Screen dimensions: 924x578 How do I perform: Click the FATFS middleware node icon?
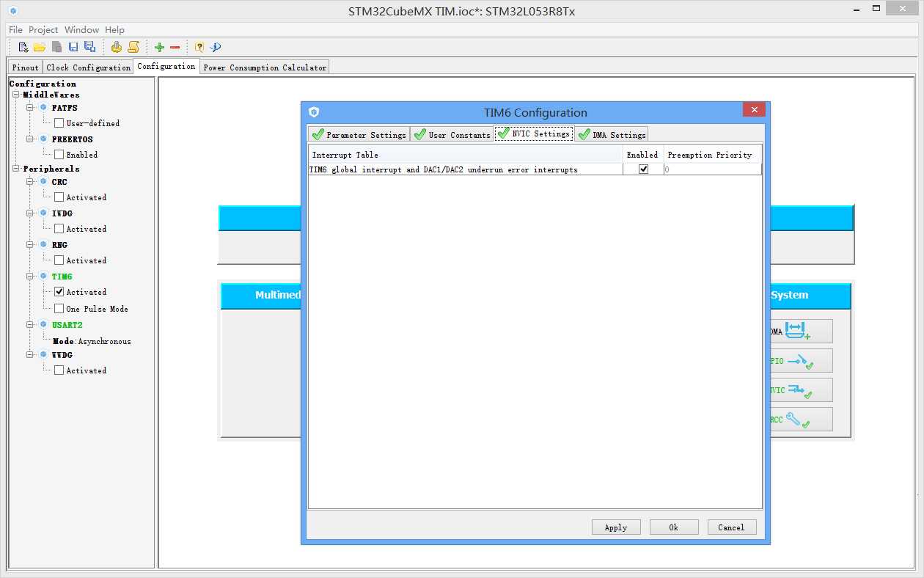tap(43, 108)
